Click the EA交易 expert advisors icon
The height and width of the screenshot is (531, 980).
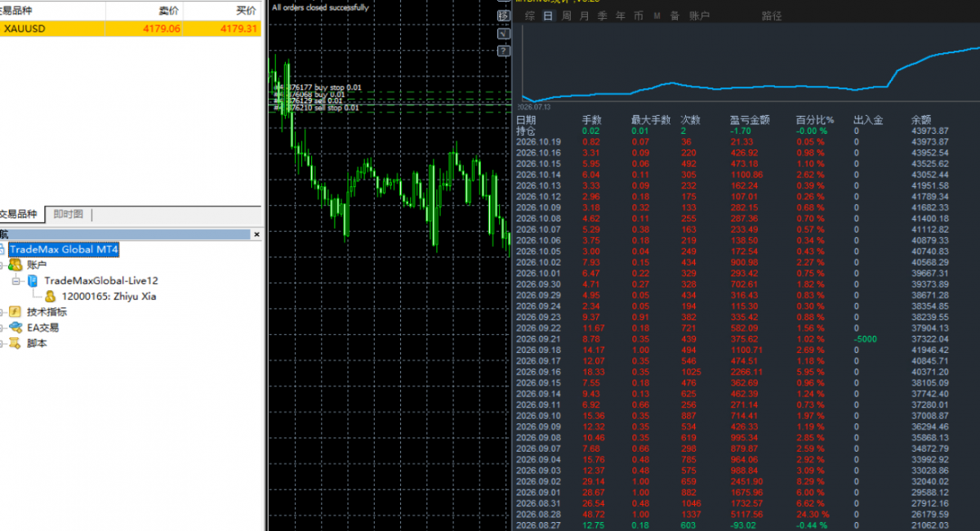[15, 328]
